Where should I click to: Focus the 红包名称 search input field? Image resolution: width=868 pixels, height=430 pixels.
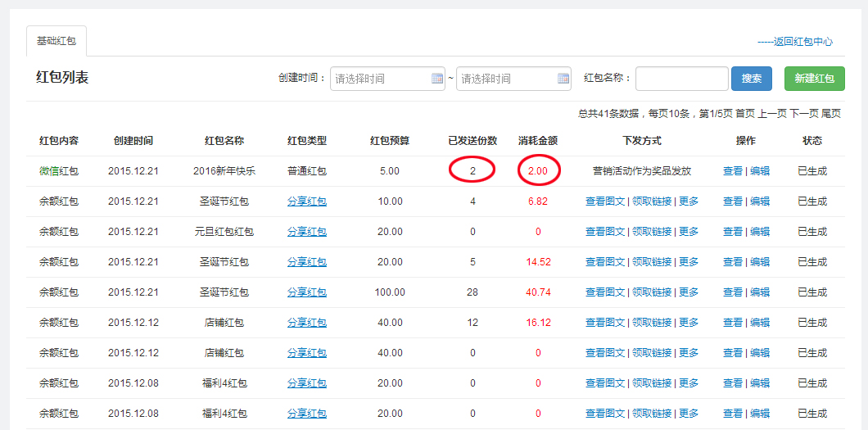(681, 79)
